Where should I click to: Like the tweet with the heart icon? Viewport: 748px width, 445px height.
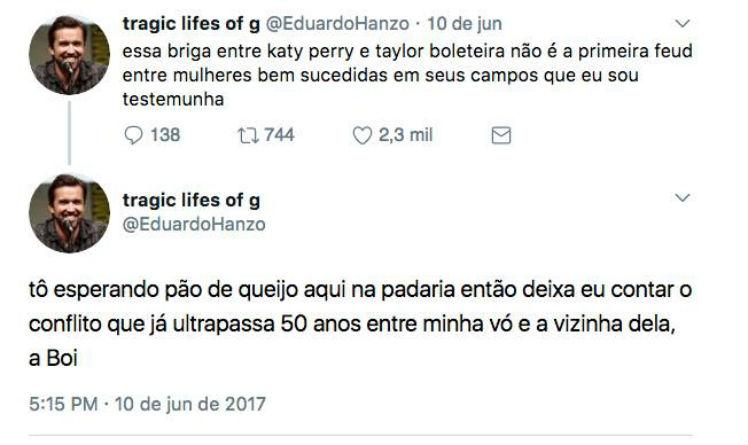click(362, 135)
